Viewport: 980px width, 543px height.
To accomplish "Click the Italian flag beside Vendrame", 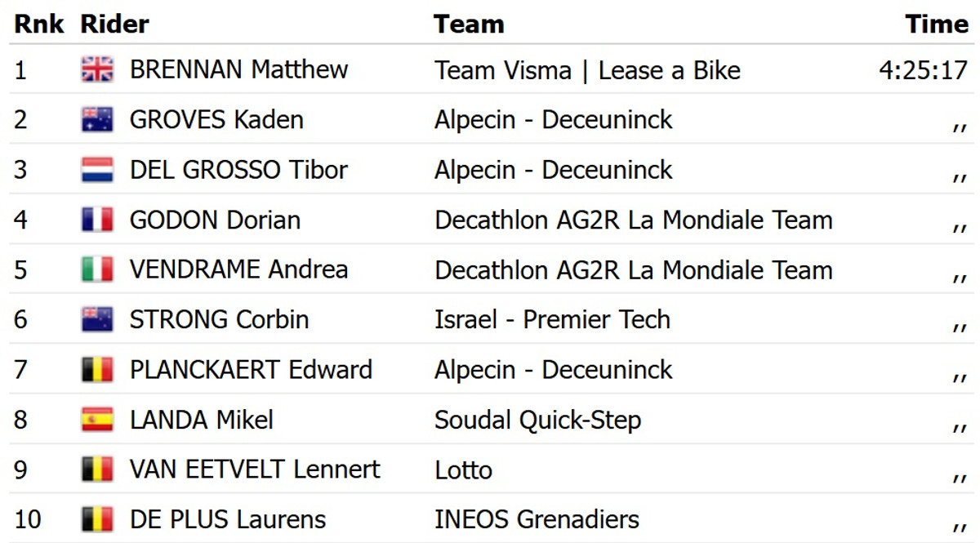I will (x=97, y=269).
